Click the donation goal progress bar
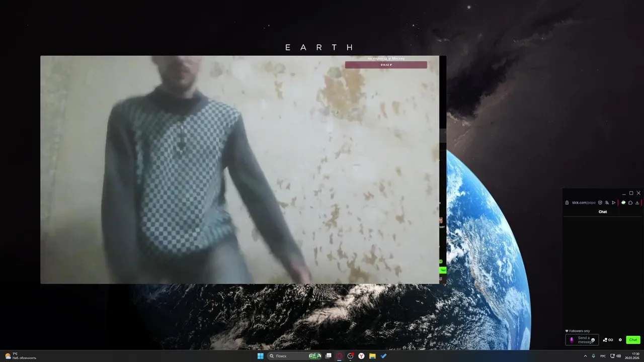 pyautogui.click(x=386, y=65)
